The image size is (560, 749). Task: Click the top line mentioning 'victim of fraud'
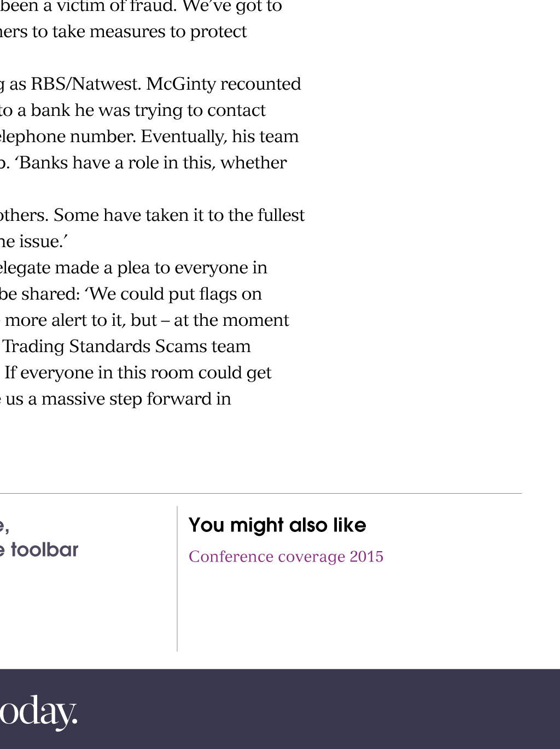[141, 7]
